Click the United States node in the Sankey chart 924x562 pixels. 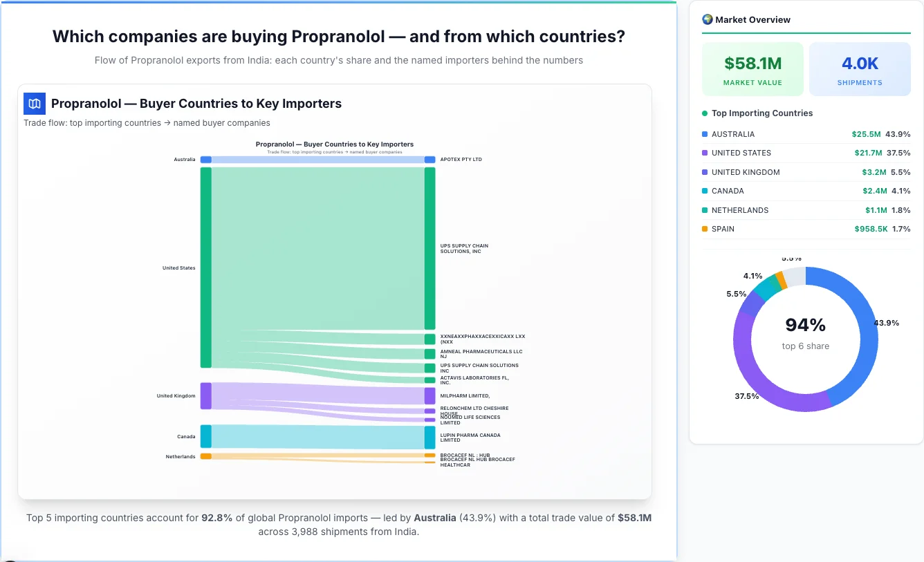204,268
